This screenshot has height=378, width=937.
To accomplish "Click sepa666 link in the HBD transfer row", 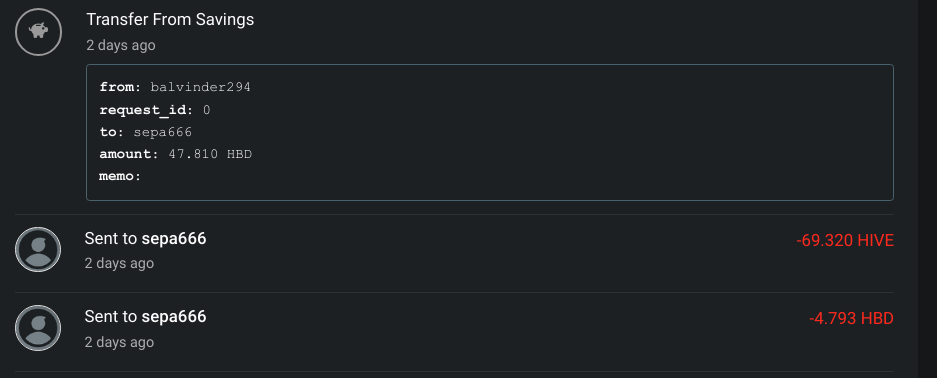I will [174, 316].
